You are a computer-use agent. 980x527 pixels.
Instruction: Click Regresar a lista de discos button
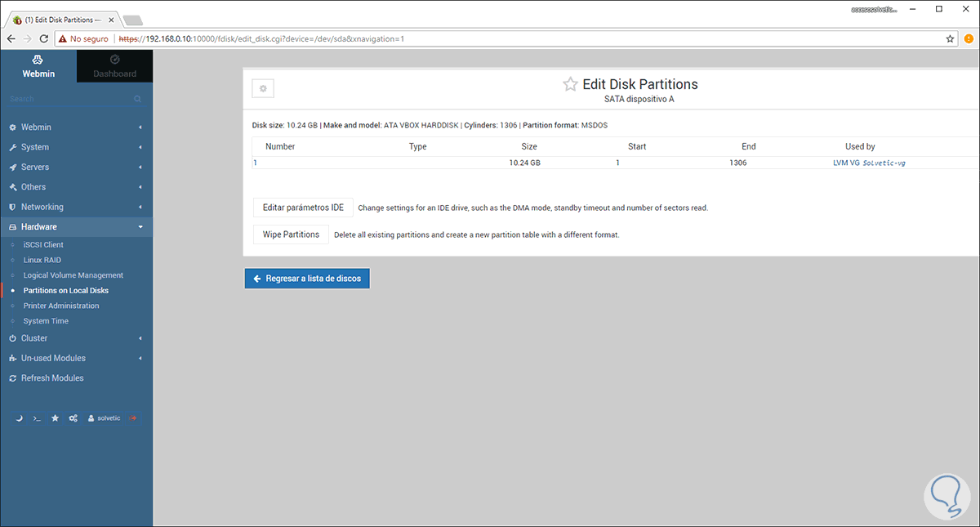click(307, 279)
